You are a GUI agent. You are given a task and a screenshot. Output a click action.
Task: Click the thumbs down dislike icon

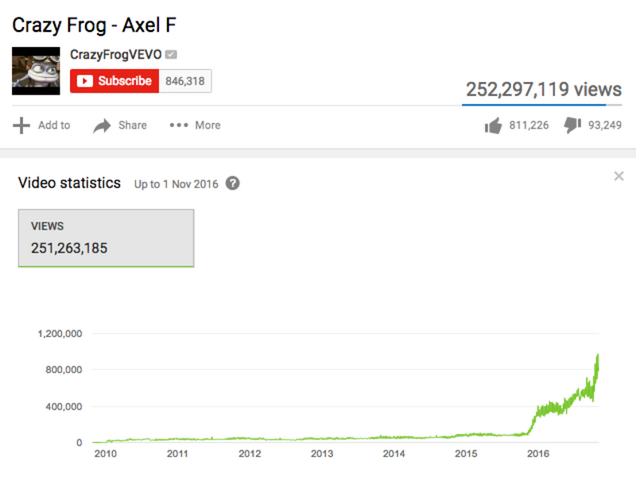572,125
